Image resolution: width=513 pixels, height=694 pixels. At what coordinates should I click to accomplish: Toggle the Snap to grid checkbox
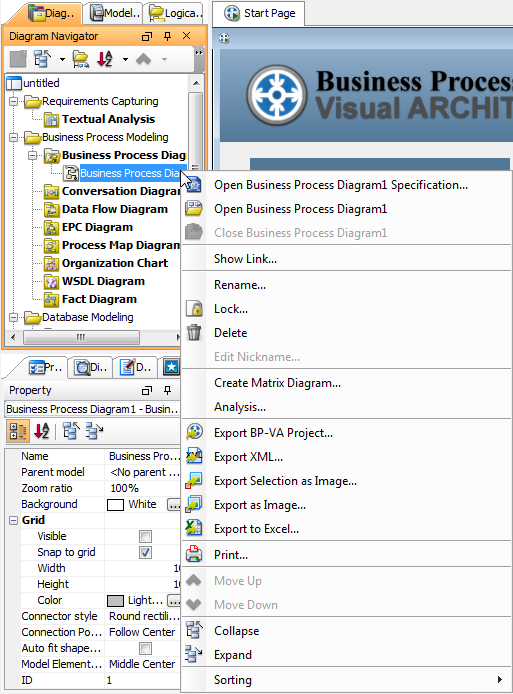145,552
